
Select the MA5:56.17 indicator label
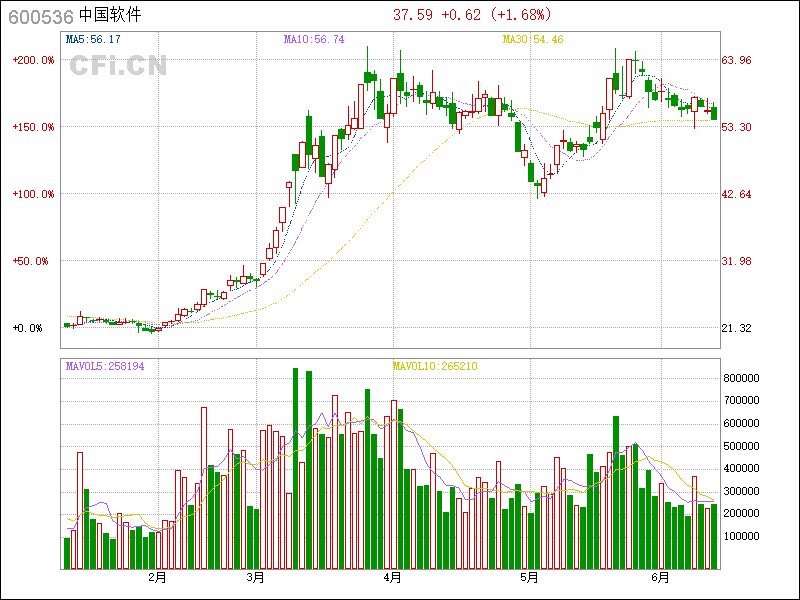pyautogui.click(x=93, y=39)
